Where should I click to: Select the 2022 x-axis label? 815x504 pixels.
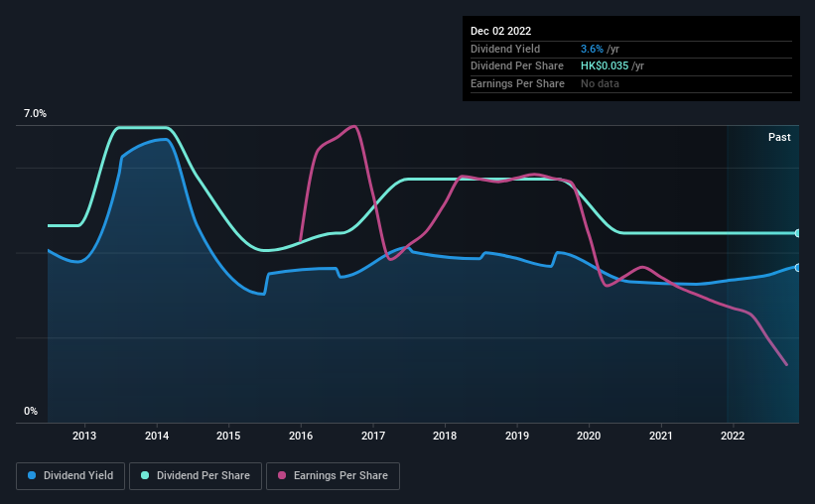coord(733,436)
